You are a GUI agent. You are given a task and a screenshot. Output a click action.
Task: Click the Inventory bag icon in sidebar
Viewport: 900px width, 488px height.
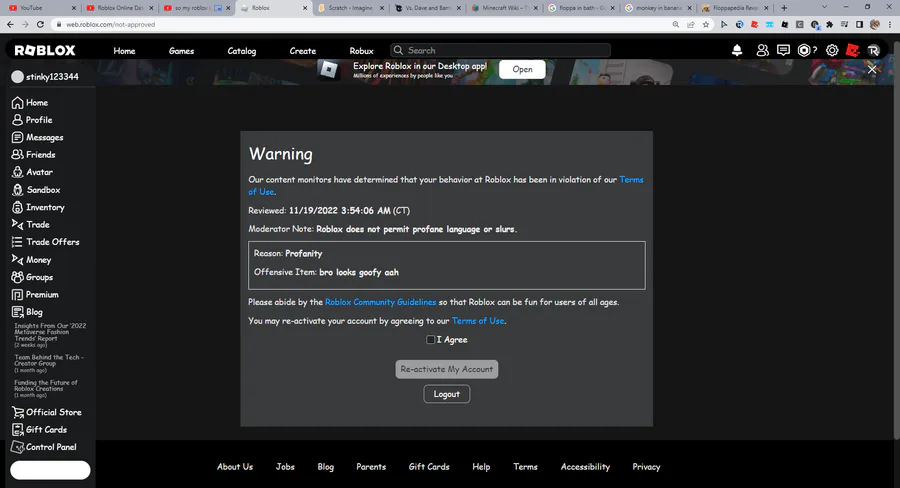[18, 207]
